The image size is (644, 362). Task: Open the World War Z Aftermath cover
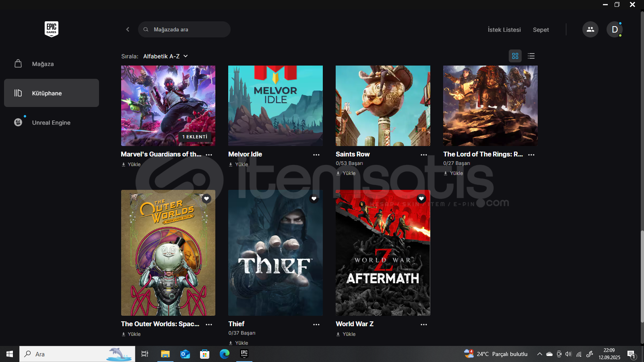(383, 253)
